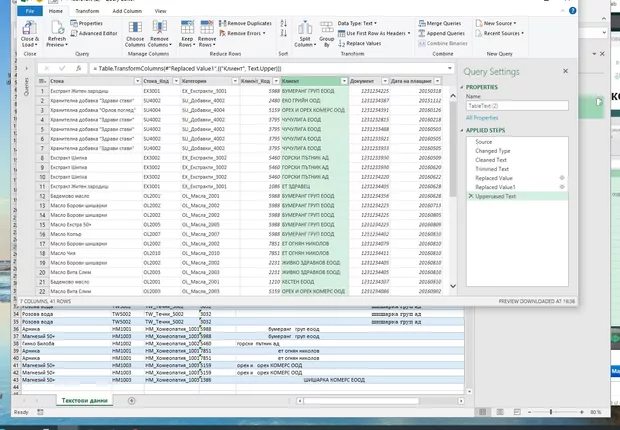Switch to the Add Column tab

point(126,9)
